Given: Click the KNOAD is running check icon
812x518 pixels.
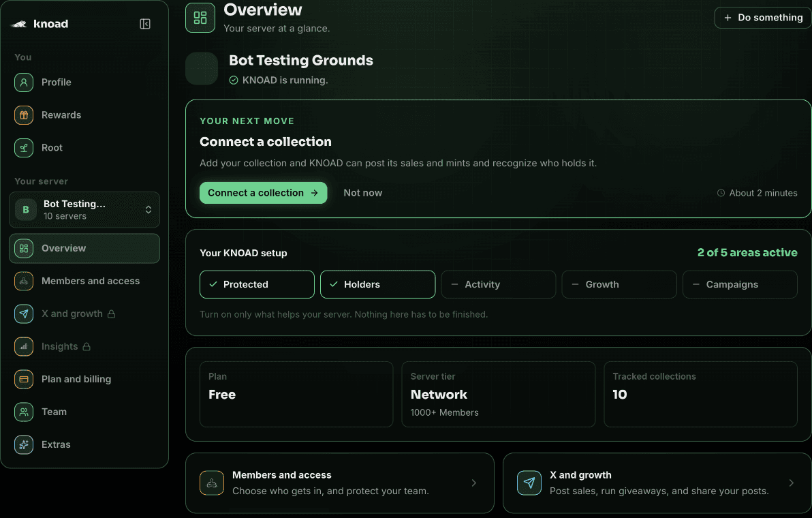Looking at the screenshot, I should [234, 80].
